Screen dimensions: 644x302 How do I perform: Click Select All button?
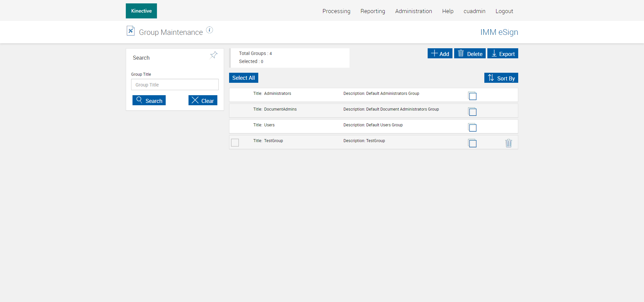pos(244,78)
